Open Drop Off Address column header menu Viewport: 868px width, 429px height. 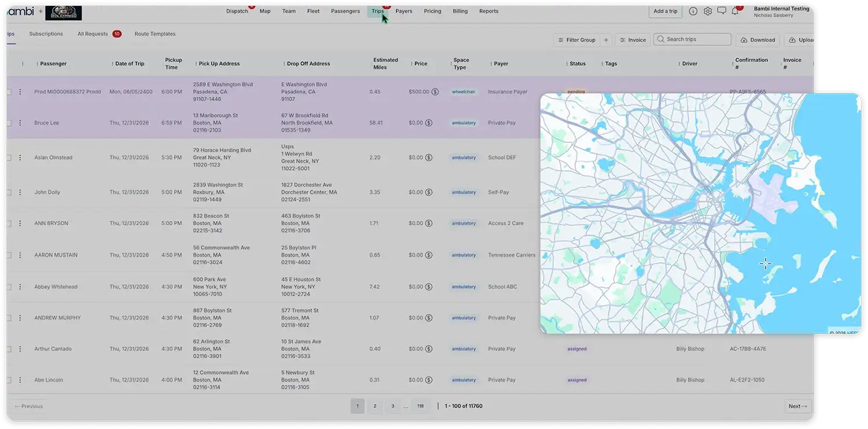pos(284,64)
